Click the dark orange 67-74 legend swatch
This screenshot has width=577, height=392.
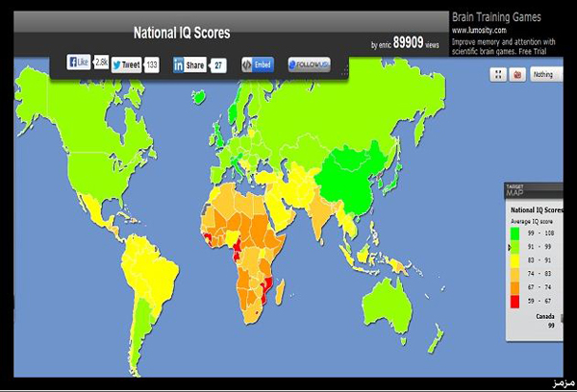click(x=516, y=287)
